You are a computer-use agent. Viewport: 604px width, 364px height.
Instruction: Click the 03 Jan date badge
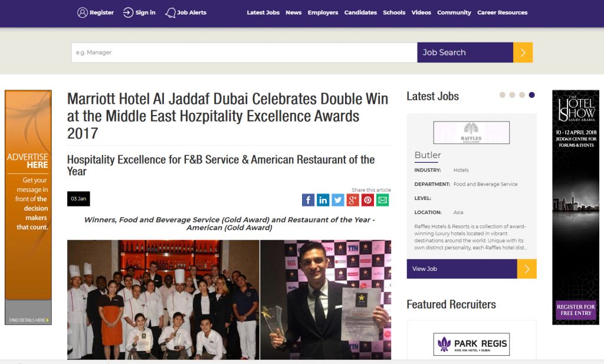pos(78,199)
